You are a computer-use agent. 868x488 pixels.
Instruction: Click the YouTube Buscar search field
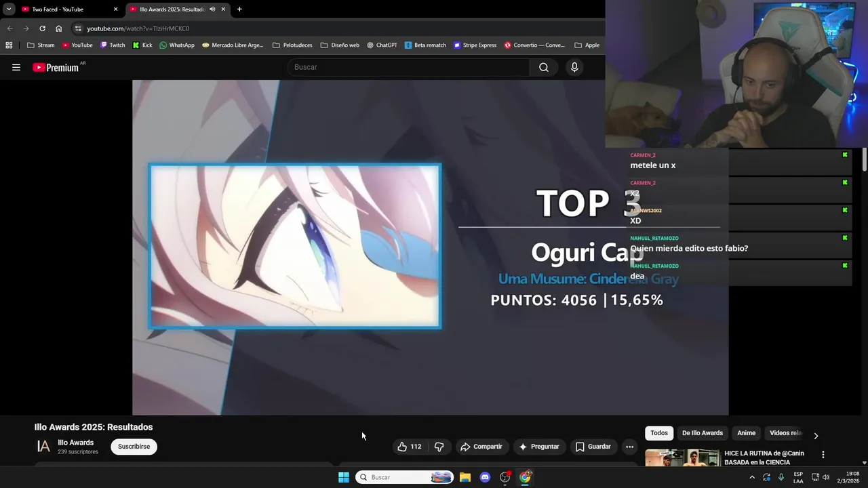[x=409, y=67]
